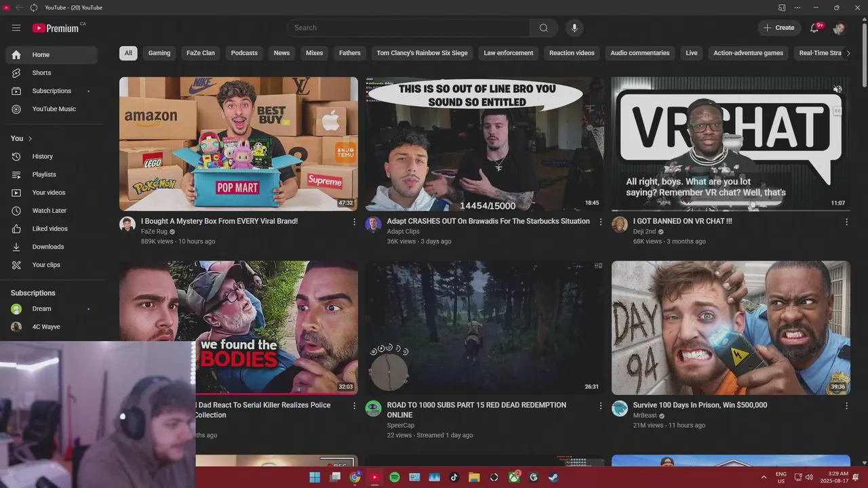Open Xbox app from the taskbar

(514, 477)
